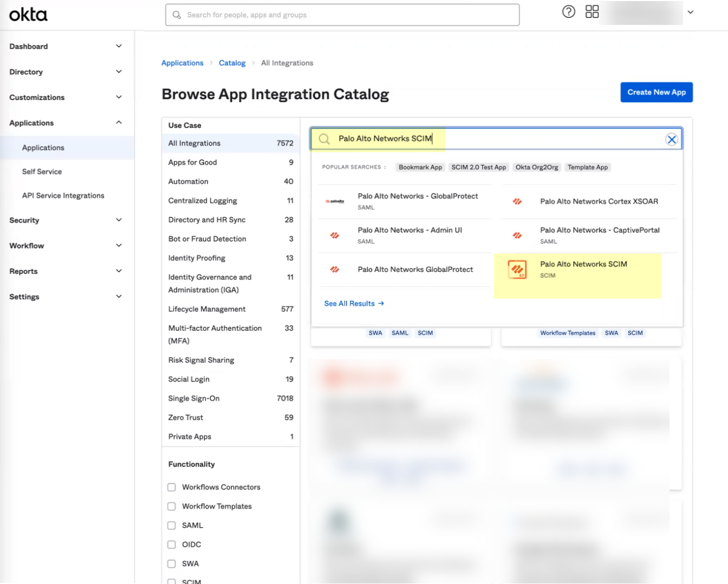Click the Palo Alto Networks Cortex XSOAR icon

[x=518, y=201]
